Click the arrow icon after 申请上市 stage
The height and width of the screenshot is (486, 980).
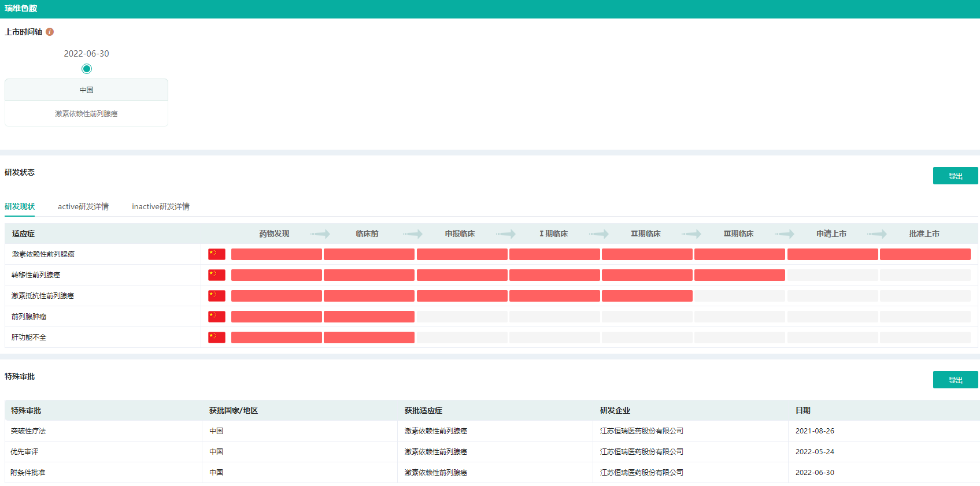click(877, 234)
